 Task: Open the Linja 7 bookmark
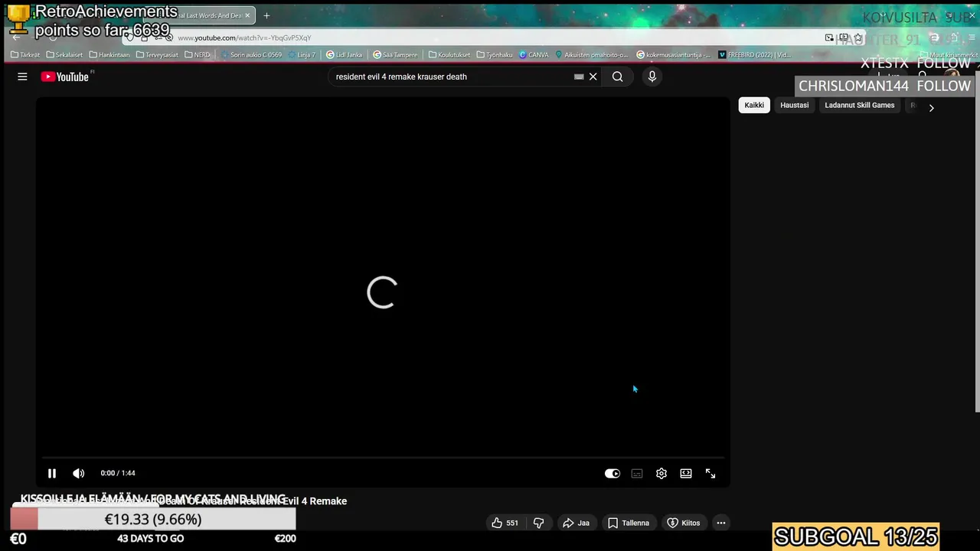tap(302, 55)
